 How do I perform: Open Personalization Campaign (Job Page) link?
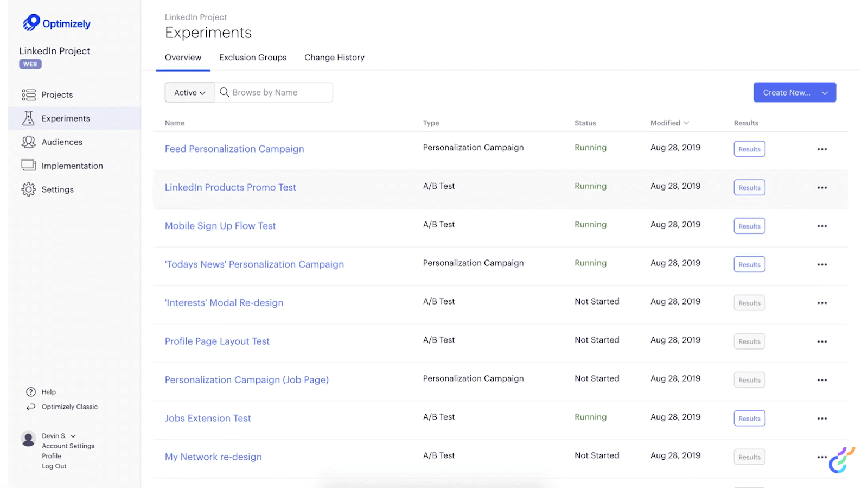pyautogui.click(x=247, y=380)
